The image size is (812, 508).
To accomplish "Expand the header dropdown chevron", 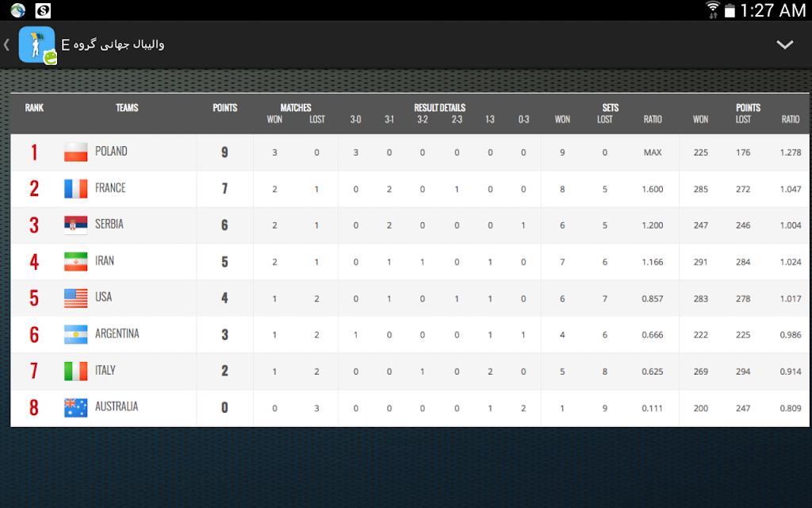I will [784, 44].
